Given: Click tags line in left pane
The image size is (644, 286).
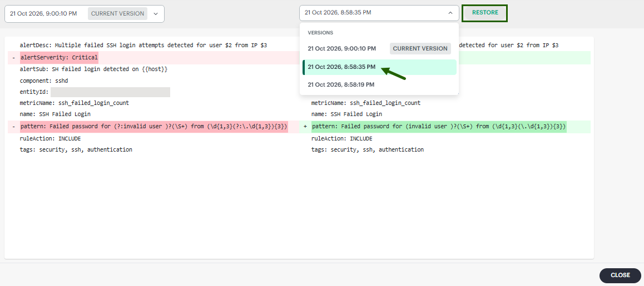Looking at the screenshot, I should tap(76, 150).
